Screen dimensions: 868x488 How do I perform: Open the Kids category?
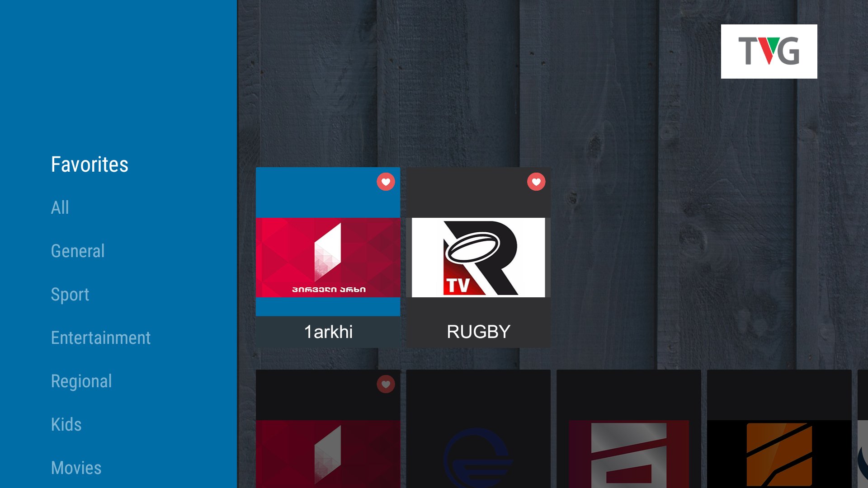pyautogui.click(x=66, y=425)
